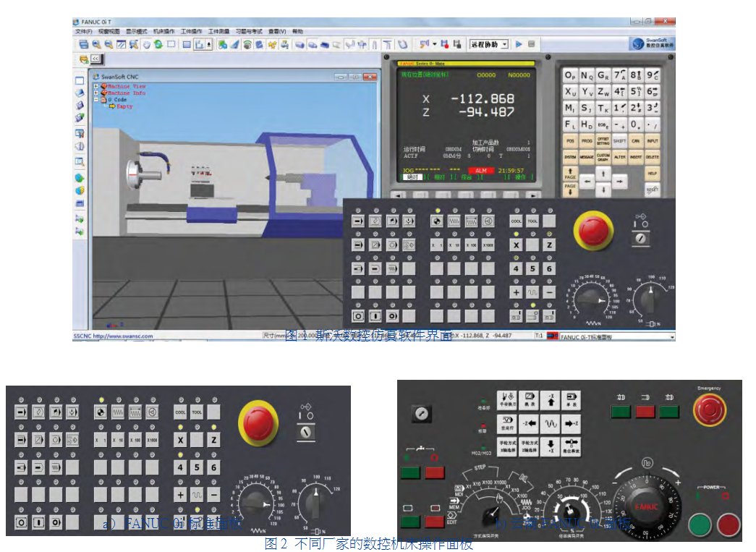756x552 pixels.
Task: Click the green rotate view toolbar icon
Action: click(158, 44)
